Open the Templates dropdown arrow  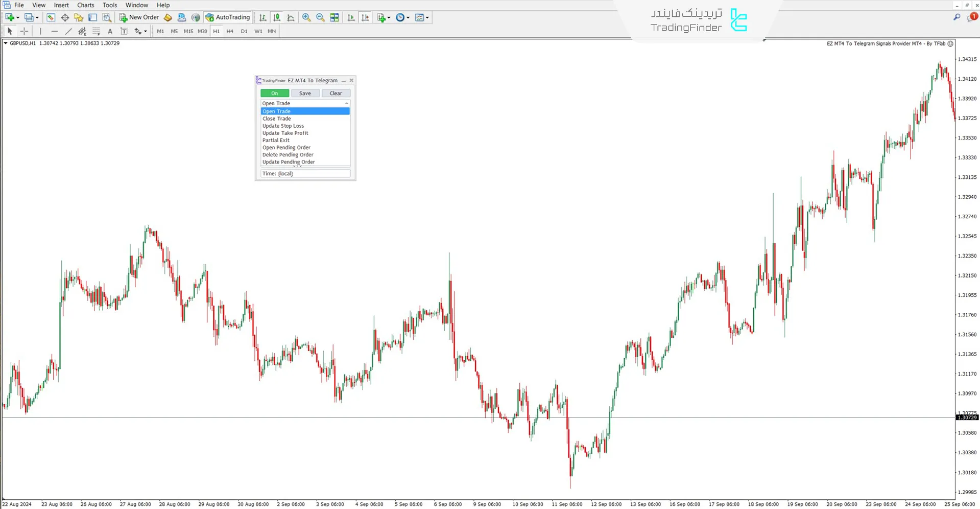pyautogui.click(x=427, y=17)
